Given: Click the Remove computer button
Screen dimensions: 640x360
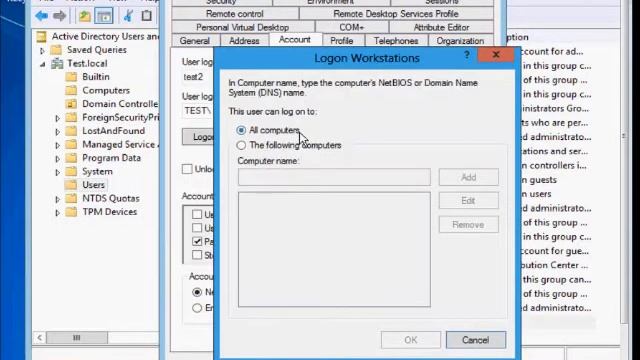Looking at the screenshot, I should [469, 224].
